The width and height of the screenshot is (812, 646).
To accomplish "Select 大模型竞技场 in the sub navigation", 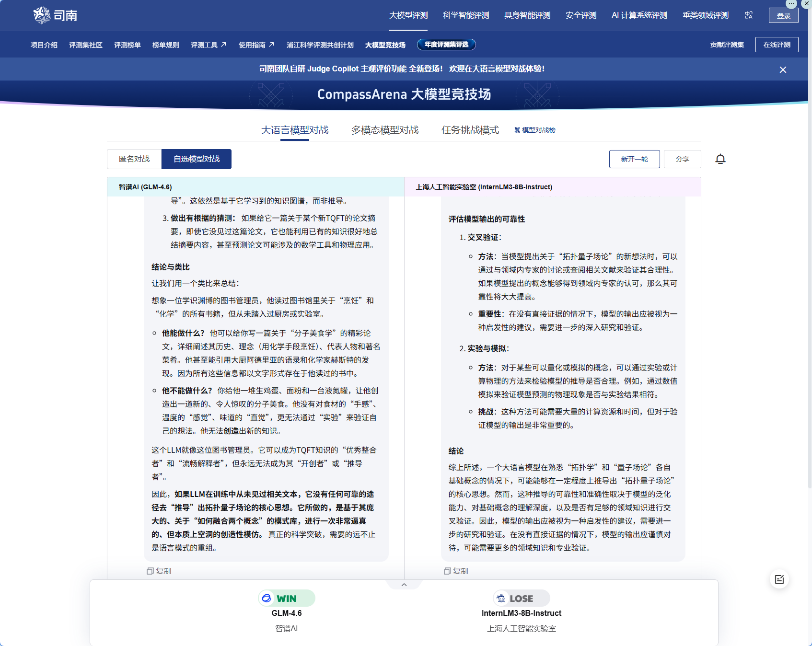I will (385, 45).
